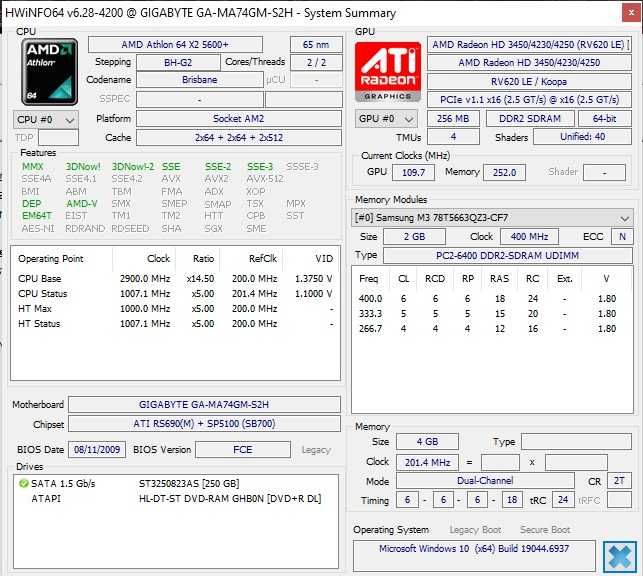Select the 400.0 frequency timing row

click(x=492, y=299)
